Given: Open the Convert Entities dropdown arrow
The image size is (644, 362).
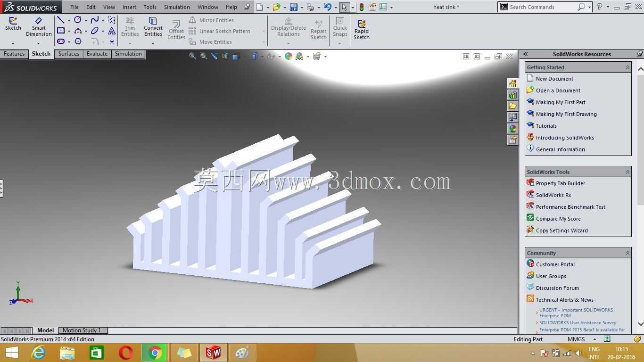Looking at the screenshot, I should [153, 43].
